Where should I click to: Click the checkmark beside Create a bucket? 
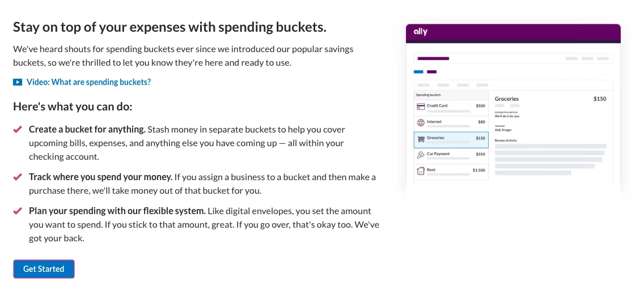18,129
